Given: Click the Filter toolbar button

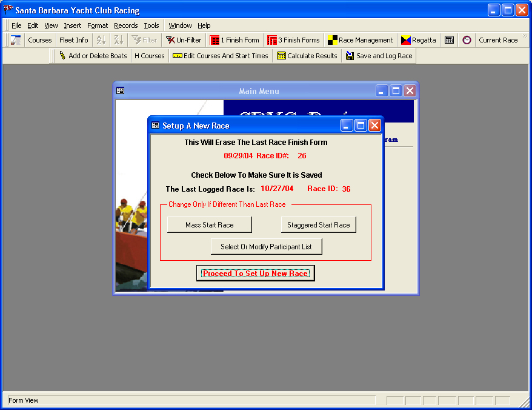Looking at the screenshot, I should tap(145, 40).
